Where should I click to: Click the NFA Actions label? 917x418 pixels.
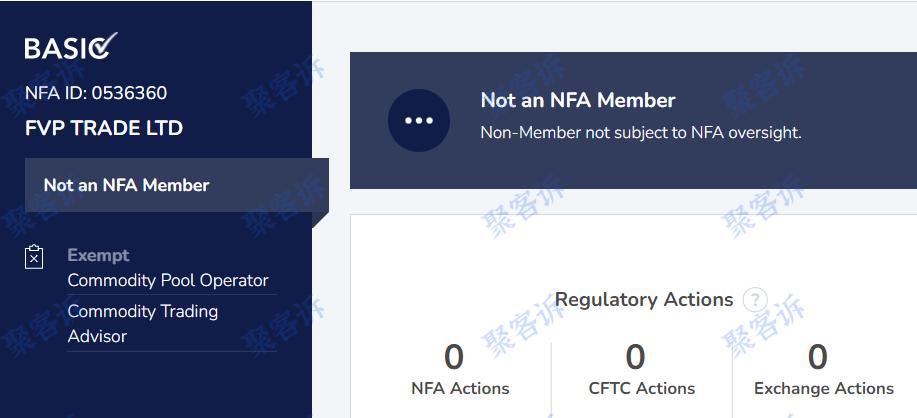click(460, 388)
